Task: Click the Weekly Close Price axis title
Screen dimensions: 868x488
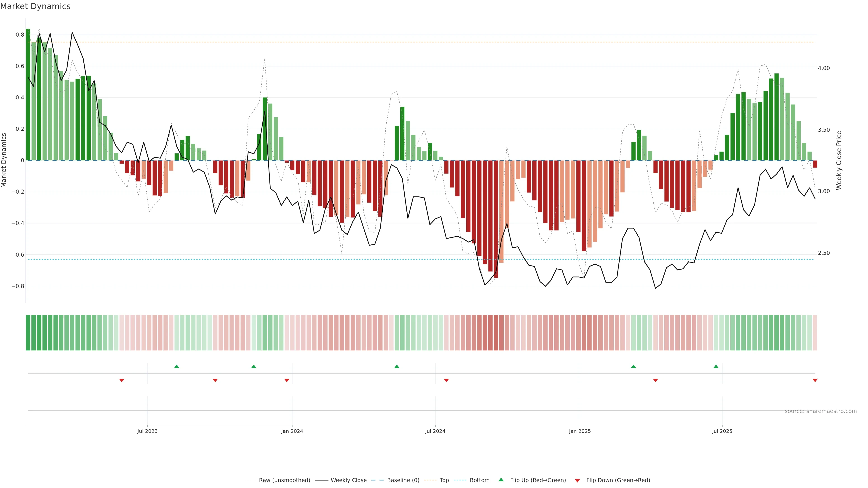Action: 839,160
